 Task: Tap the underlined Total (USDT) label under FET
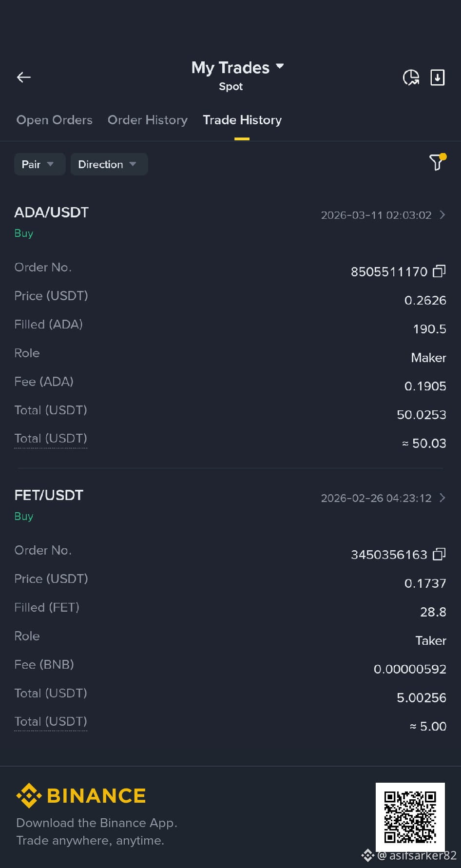click(x=51, y=722)
